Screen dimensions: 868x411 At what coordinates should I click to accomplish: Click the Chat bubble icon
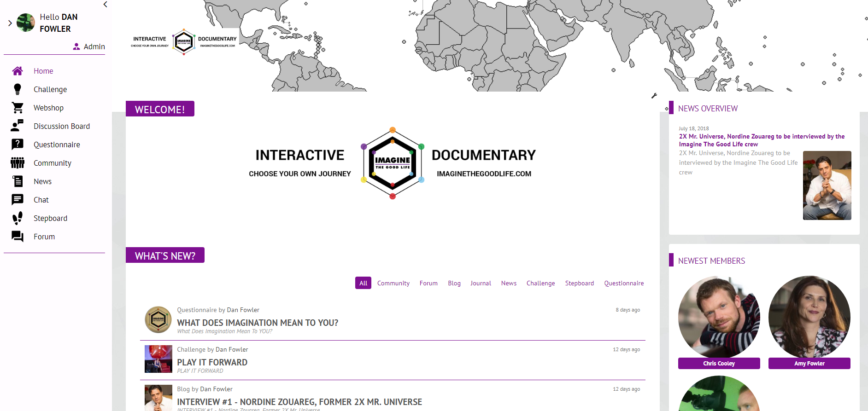click(18, 200)
